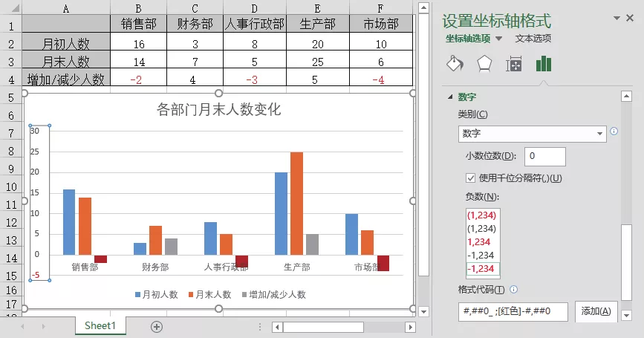Click the info icon next to 类别 dropdown
The image size is (644, 338).
614,131
